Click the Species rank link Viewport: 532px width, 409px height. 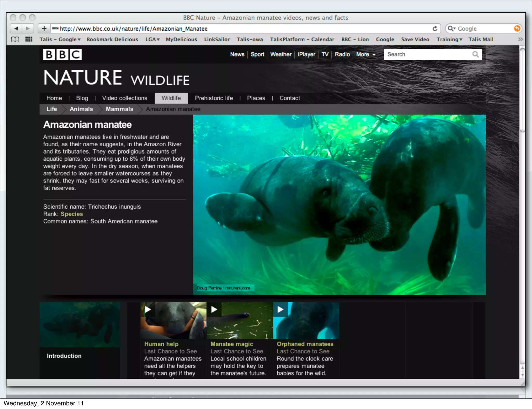click(x=72, y=214)
